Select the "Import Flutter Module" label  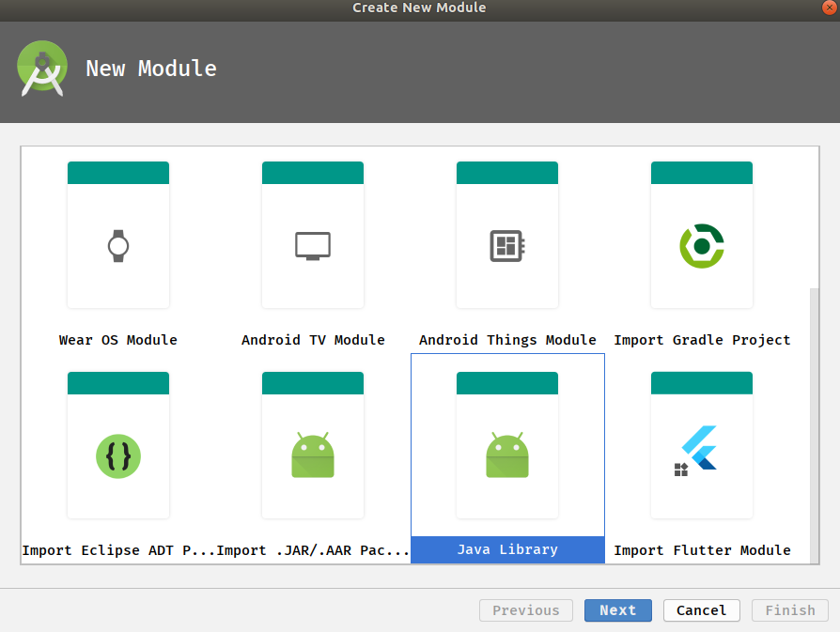coord(702,550)
